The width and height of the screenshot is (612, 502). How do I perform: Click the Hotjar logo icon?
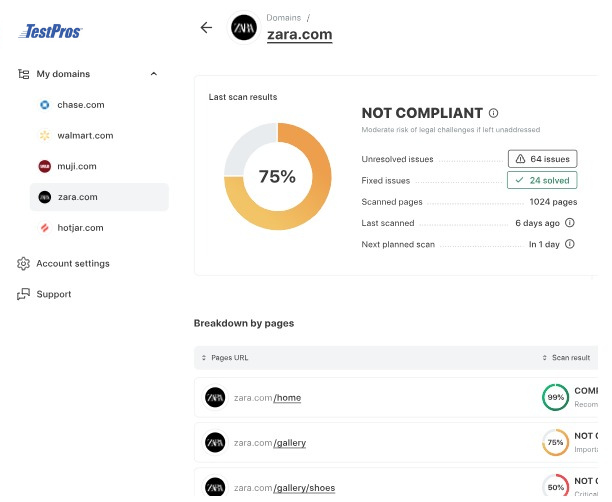point(45,228)
